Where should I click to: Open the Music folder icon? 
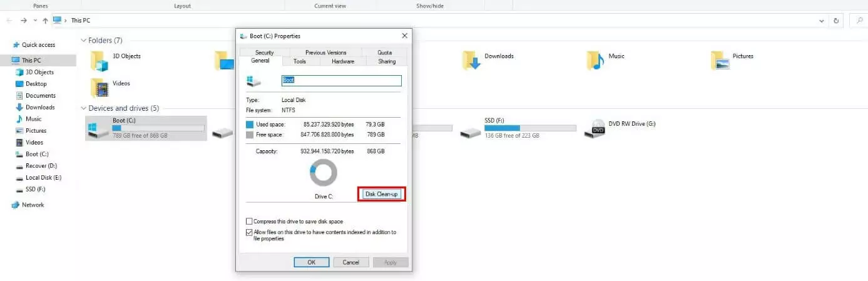pos(595,60)
